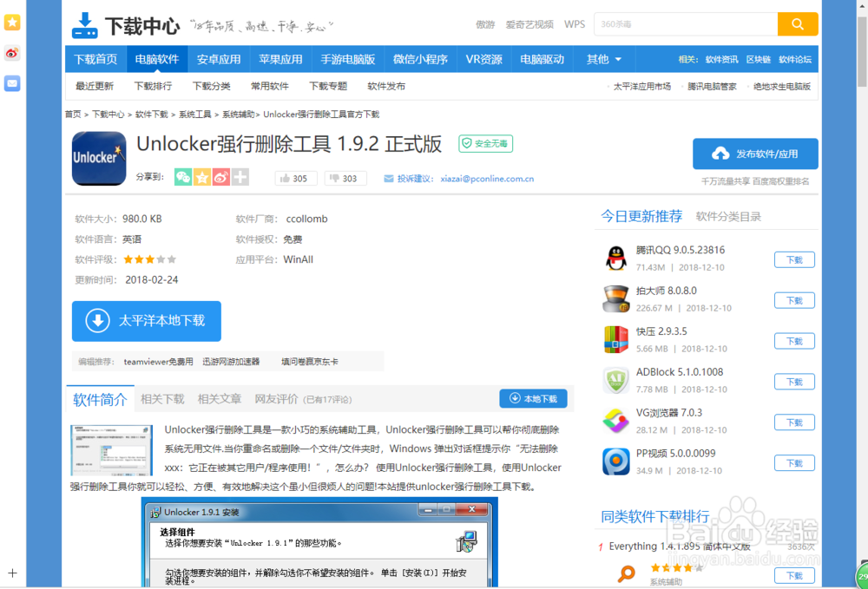Screen dimensions: 868x589
Task: Open the 苹果应用 nav tab
Action: click(x=280, y=59)
